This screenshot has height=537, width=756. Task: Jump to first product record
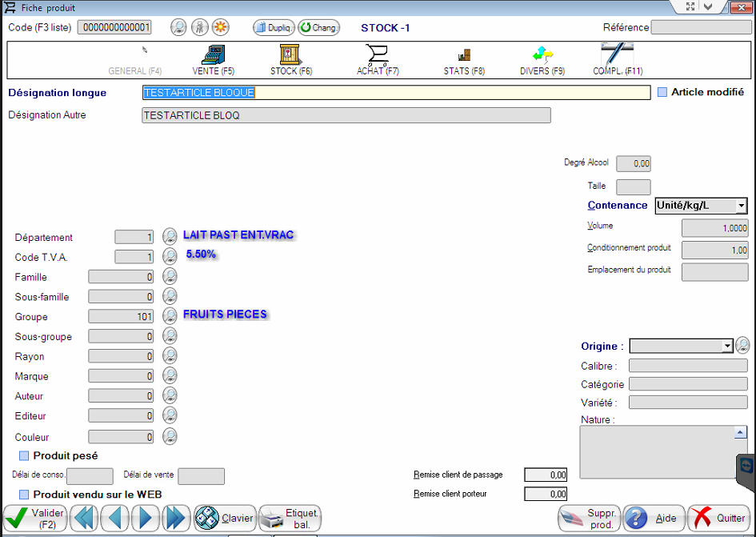coord(84,519)
